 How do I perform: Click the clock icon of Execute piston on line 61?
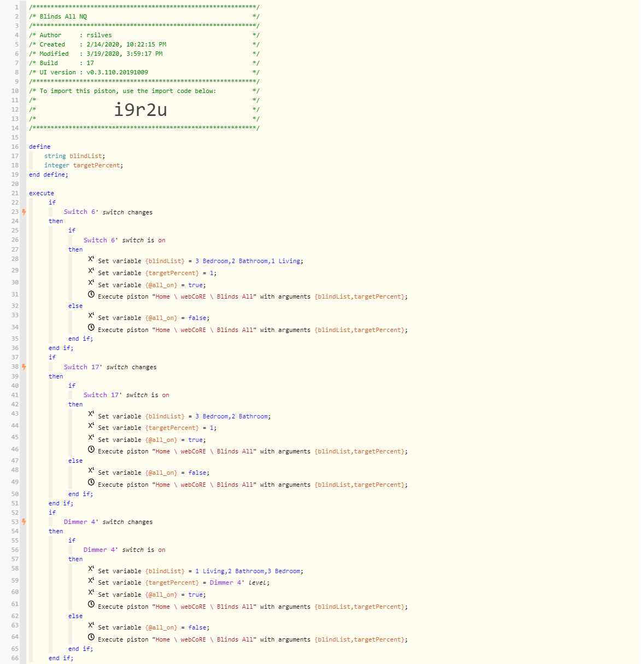click(x=91, y=605)
